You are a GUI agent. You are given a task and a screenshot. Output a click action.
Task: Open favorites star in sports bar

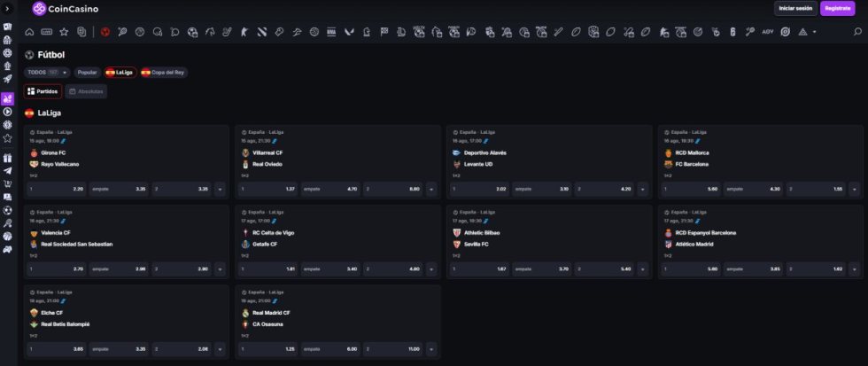64,32
